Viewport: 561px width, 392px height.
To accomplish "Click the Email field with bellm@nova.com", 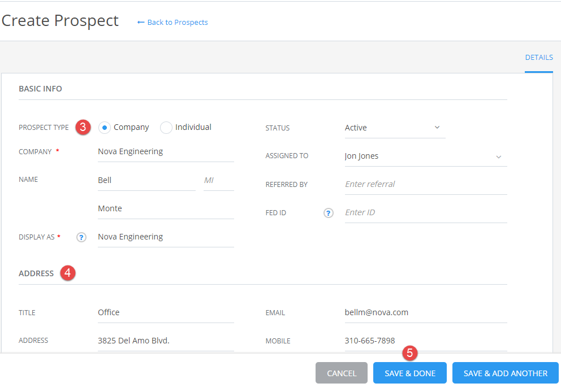I will tap(426, 313).
